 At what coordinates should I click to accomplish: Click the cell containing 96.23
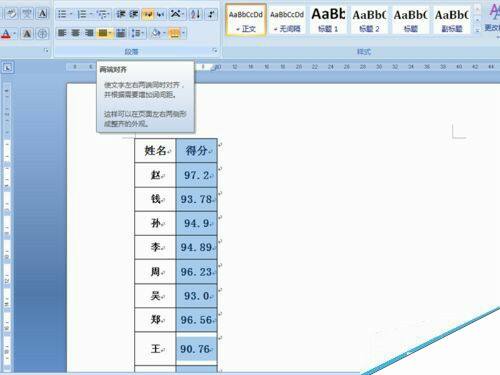tap(197, 272)
